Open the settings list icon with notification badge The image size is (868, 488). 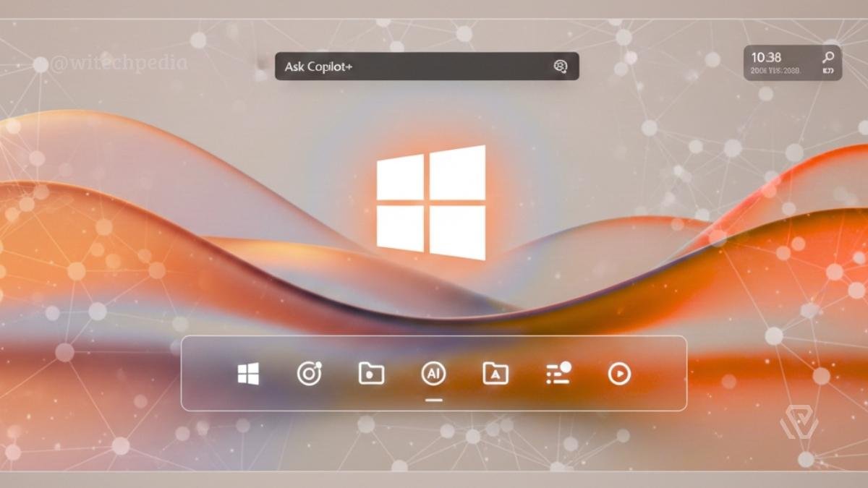tap(557, 374)
